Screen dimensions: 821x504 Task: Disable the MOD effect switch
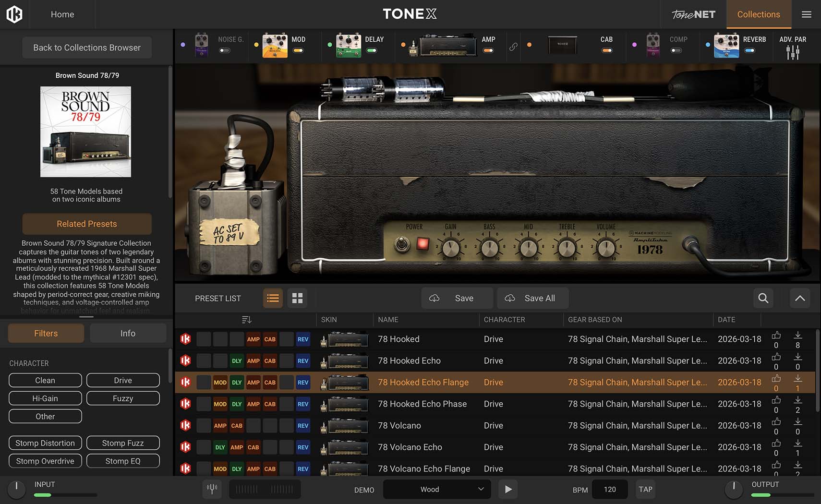tap(298, 50)
